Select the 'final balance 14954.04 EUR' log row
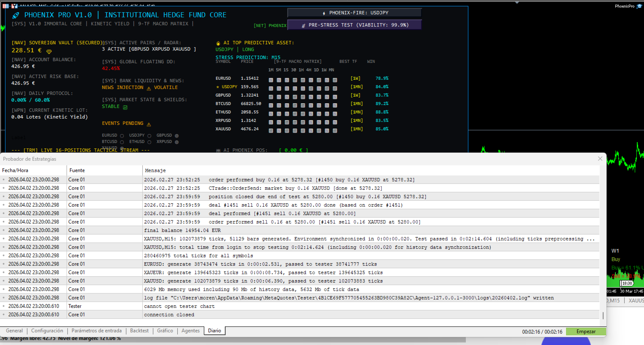The image size is (644, 345). pos(182,230)
